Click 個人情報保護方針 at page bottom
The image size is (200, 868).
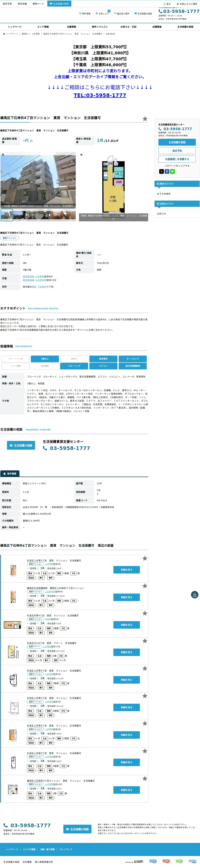coord(44,862)
